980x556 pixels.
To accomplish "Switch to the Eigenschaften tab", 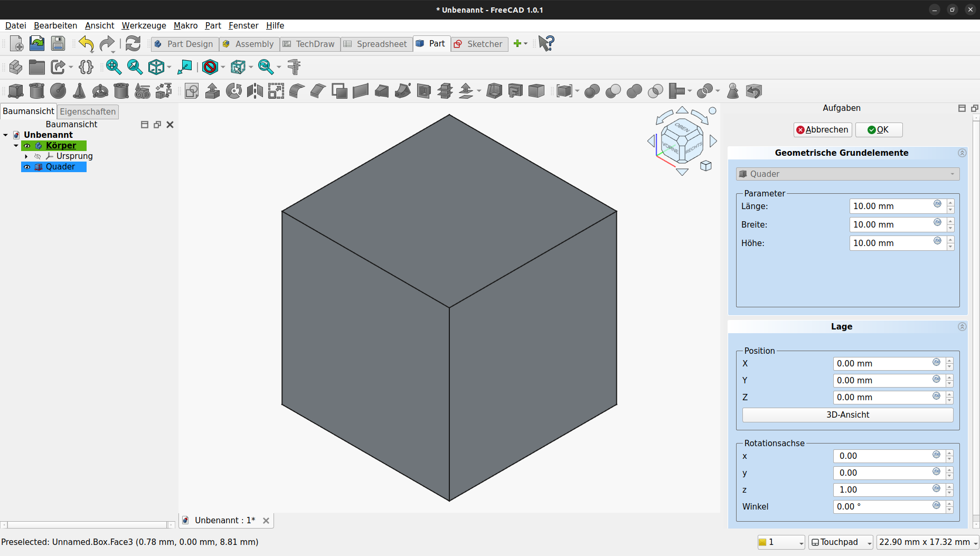I will [88, 111].
